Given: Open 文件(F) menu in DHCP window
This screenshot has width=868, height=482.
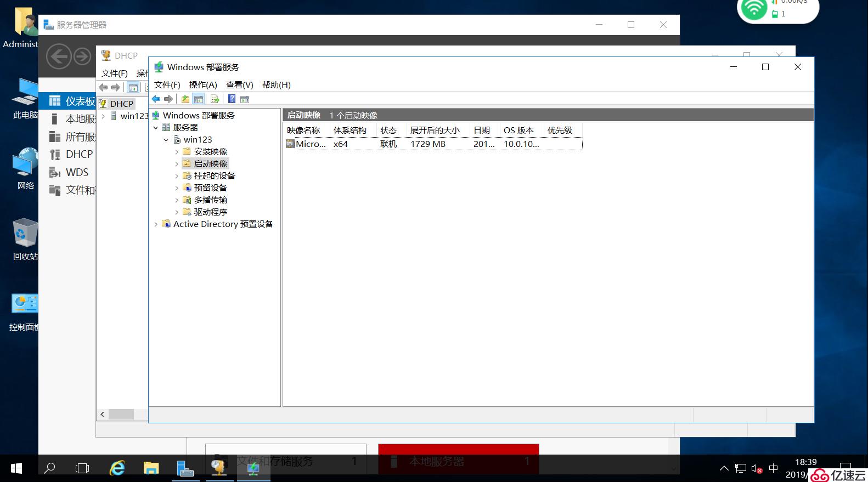Looking at the screenshot, I should 115,73.
